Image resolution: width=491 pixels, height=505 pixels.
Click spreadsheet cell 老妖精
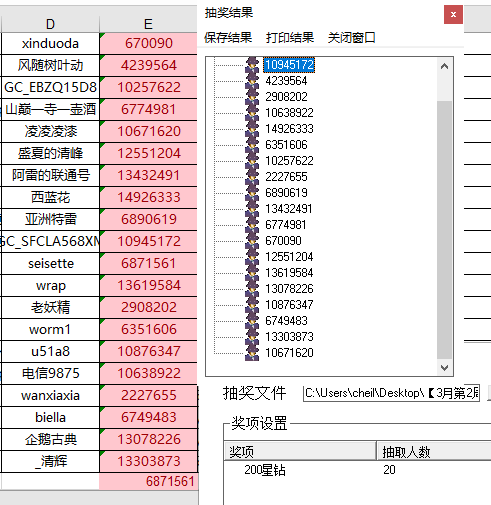tap(50, 307)
